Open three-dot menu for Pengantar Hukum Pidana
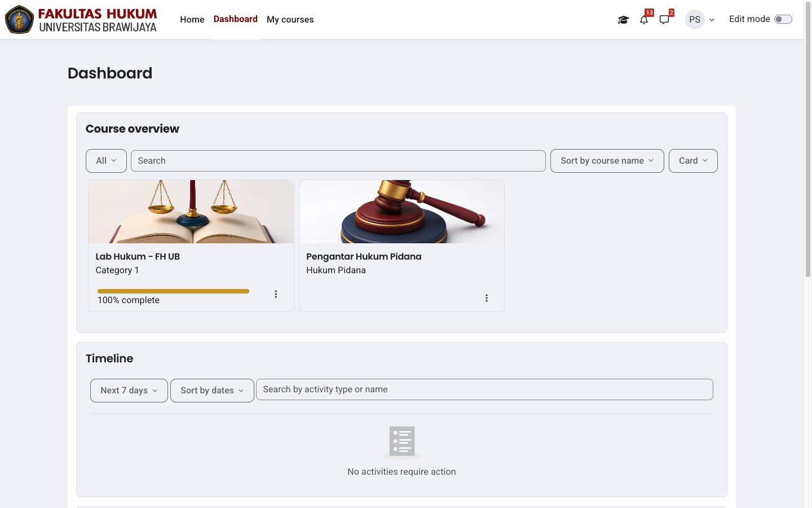 (x=487, y=298)
